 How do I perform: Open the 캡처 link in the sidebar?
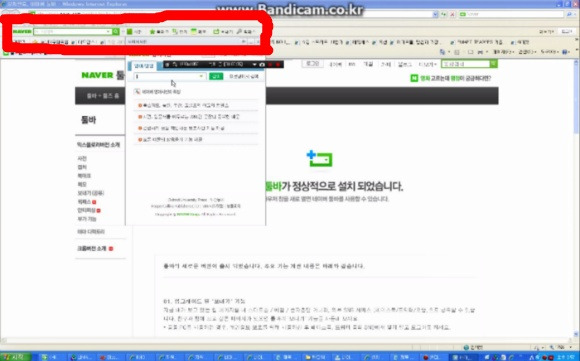82,167
